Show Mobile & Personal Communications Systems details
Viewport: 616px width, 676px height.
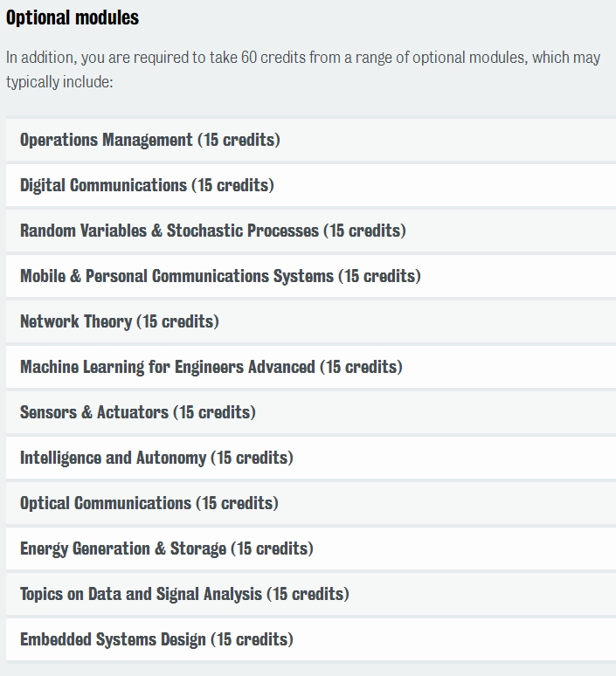311,276
